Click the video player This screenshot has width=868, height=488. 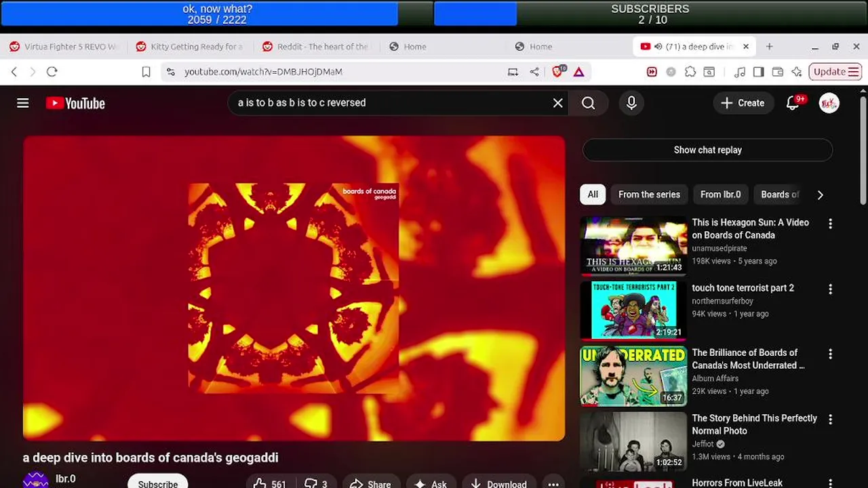(x=294, y=288)
